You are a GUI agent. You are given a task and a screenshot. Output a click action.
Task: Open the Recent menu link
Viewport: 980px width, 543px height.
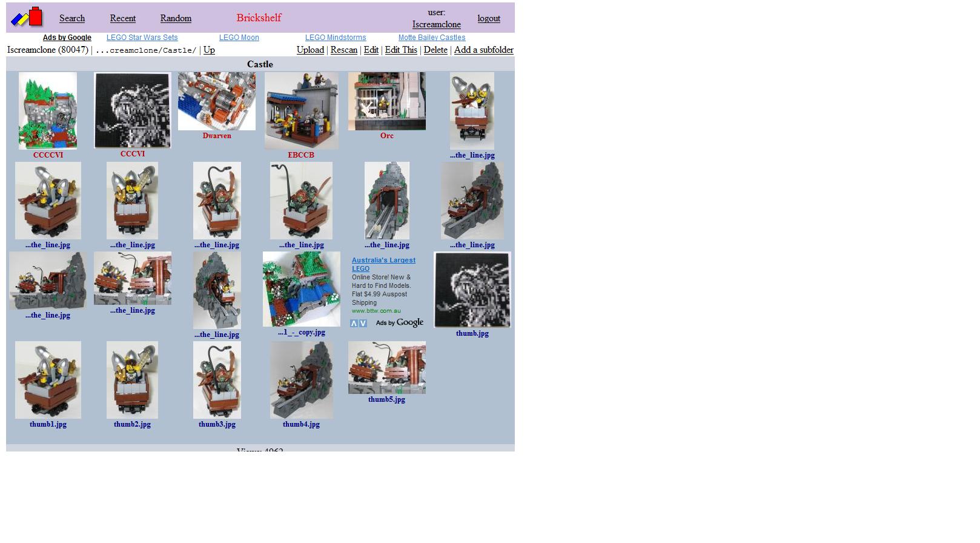coord(123,18)
